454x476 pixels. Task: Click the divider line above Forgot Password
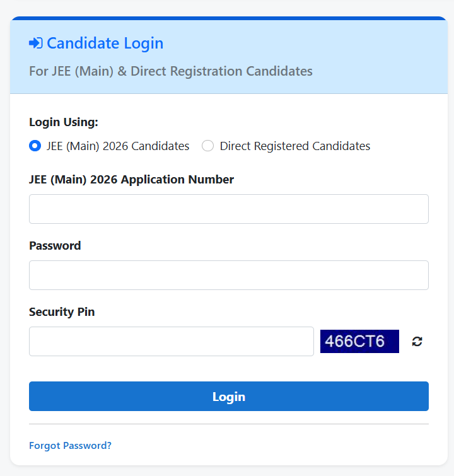tap(228, 424)
